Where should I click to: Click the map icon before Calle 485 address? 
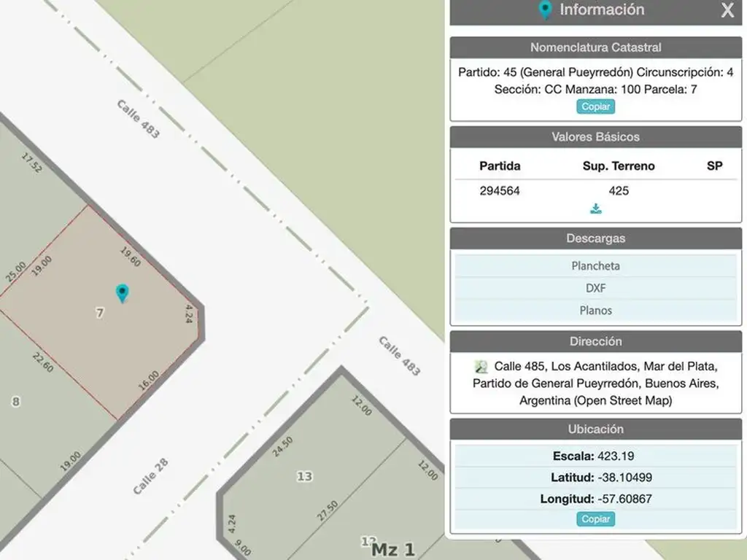481,366
